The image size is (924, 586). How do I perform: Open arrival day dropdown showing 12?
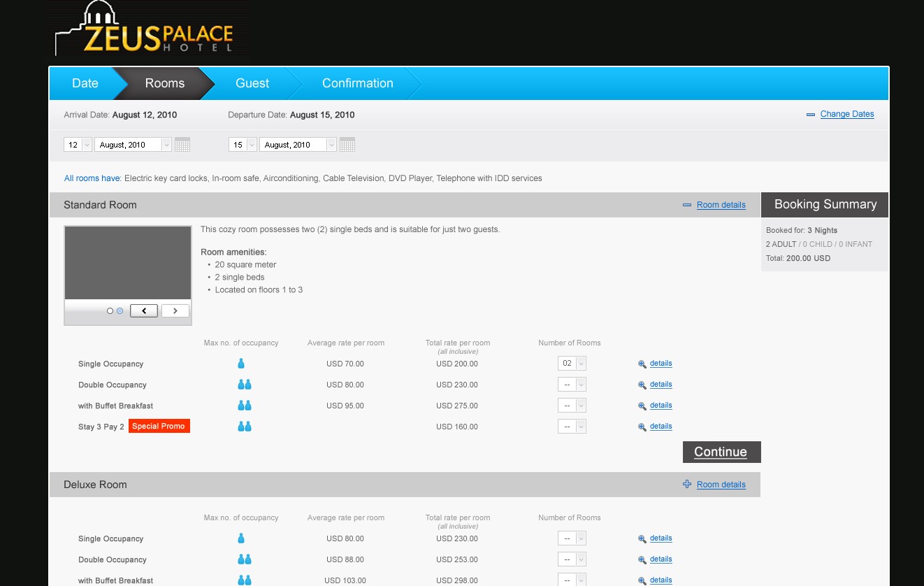[x=78, y=145]
